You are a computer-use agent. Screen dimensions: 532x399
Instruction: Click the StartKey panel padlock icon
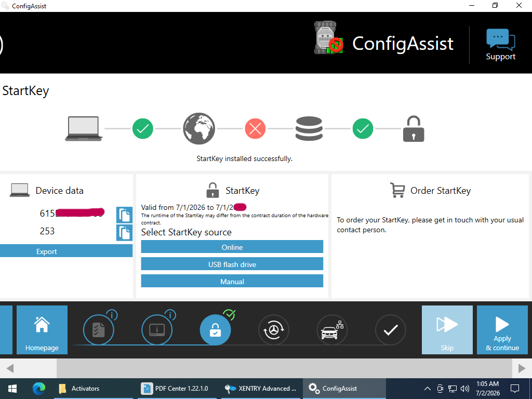(212, 190)
